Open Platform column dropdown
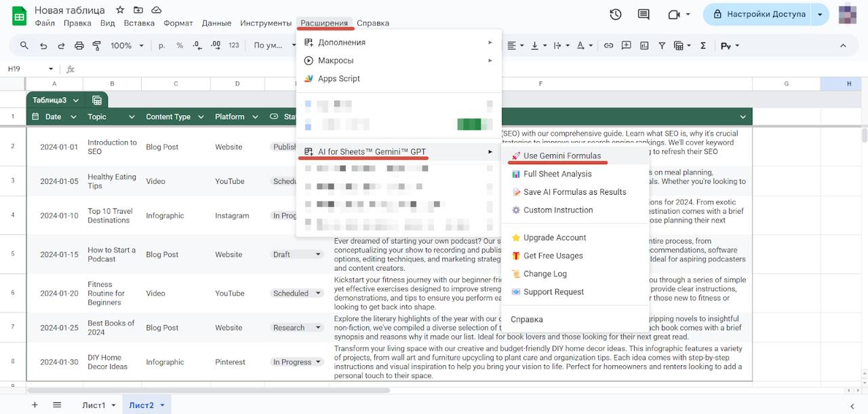Screen dimensions: 868x414 [x=255, y=117]
